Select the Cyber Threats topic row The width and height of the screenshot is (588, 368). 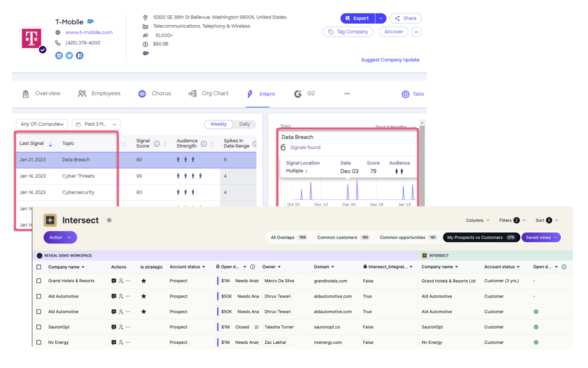136,176
